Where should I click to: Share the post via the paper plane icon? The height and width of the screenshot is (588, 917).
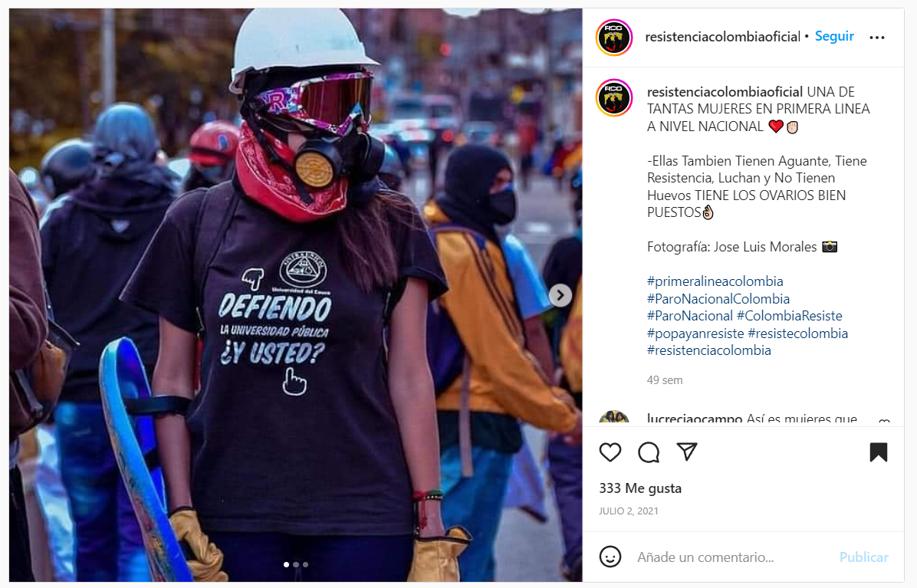[687, 452]
